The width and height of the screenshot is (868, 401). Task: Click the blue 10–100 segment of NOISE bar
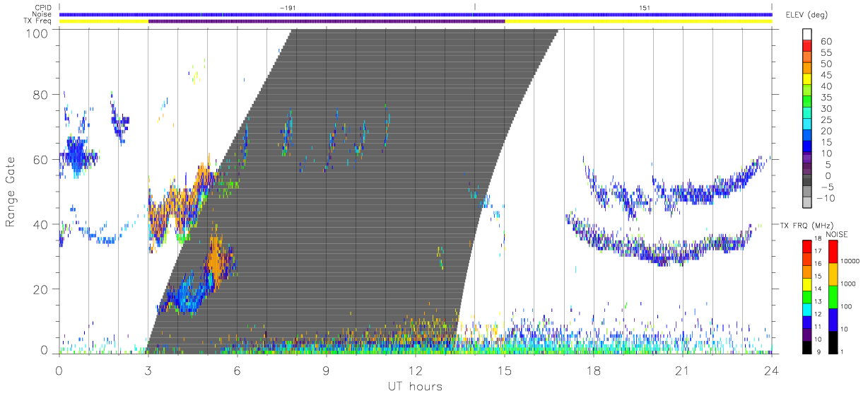click(833, 319)
